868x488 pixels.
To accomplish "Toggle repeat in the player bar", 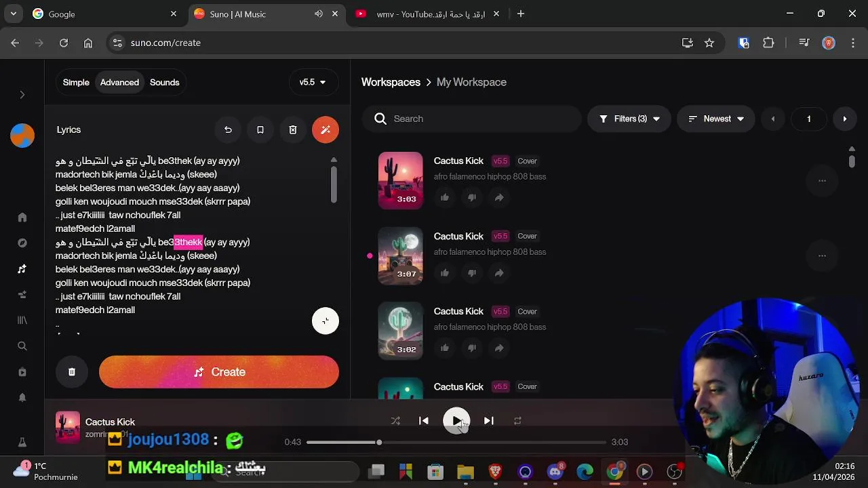I will 517,421.
